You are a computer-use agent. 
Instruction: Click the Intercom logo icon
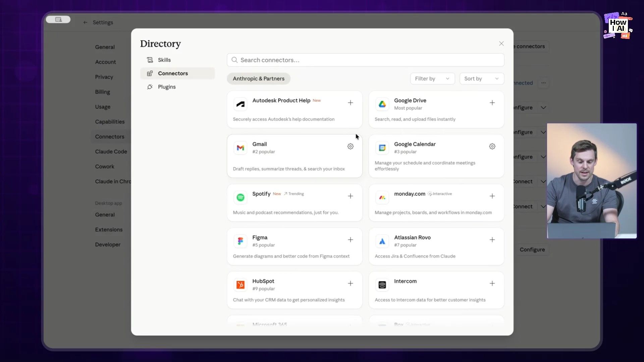(382, 285)
